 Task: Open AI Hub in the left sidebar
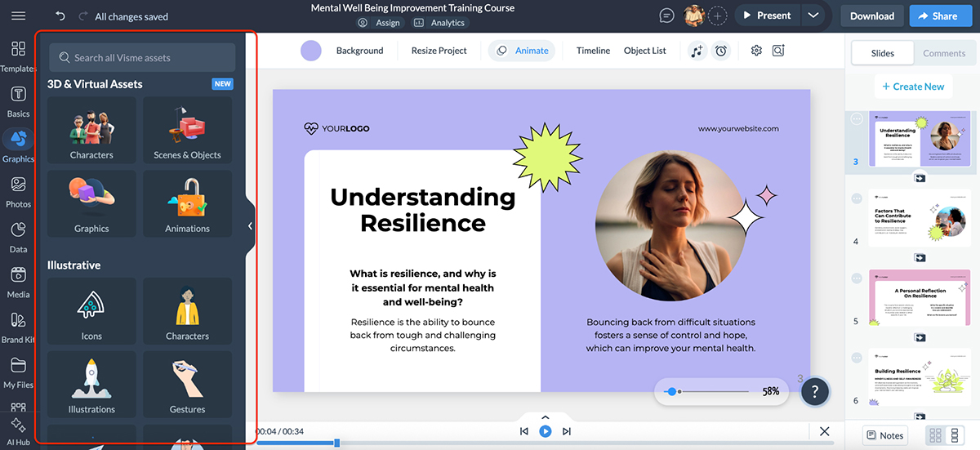pos(18,431)
